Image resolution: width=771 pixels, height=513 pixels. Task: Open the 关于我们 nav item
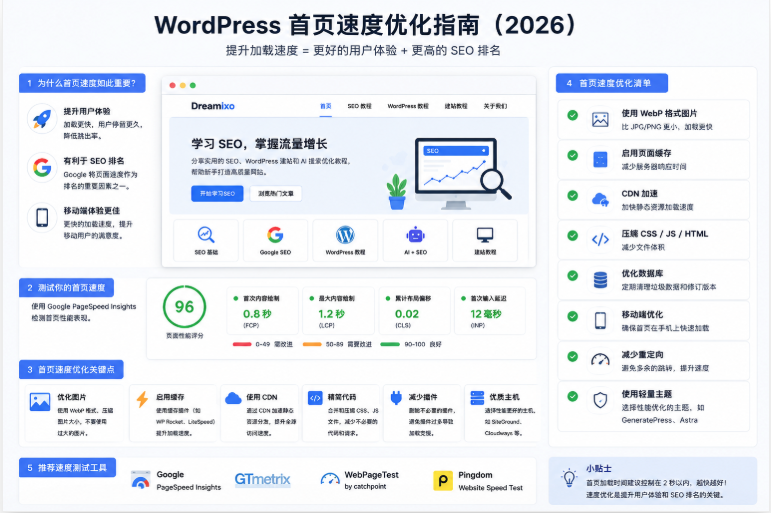[495, 106]
